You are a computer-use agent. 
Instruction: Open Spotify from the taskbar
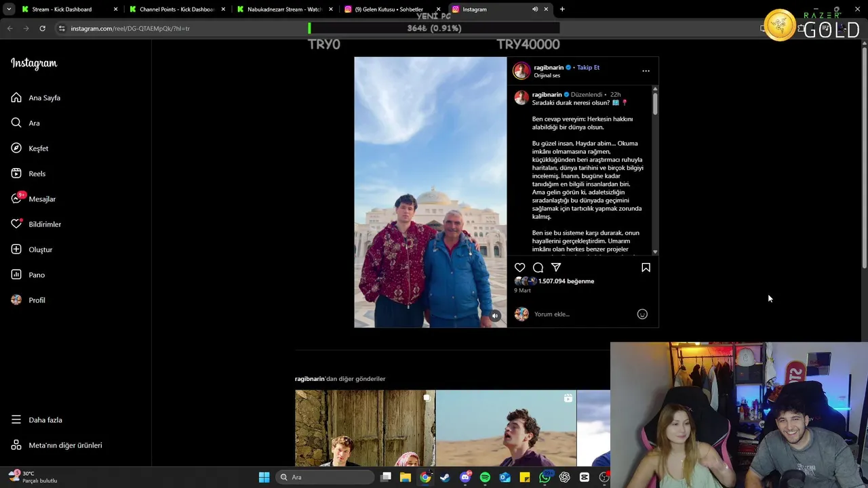(x=485, y=477)
